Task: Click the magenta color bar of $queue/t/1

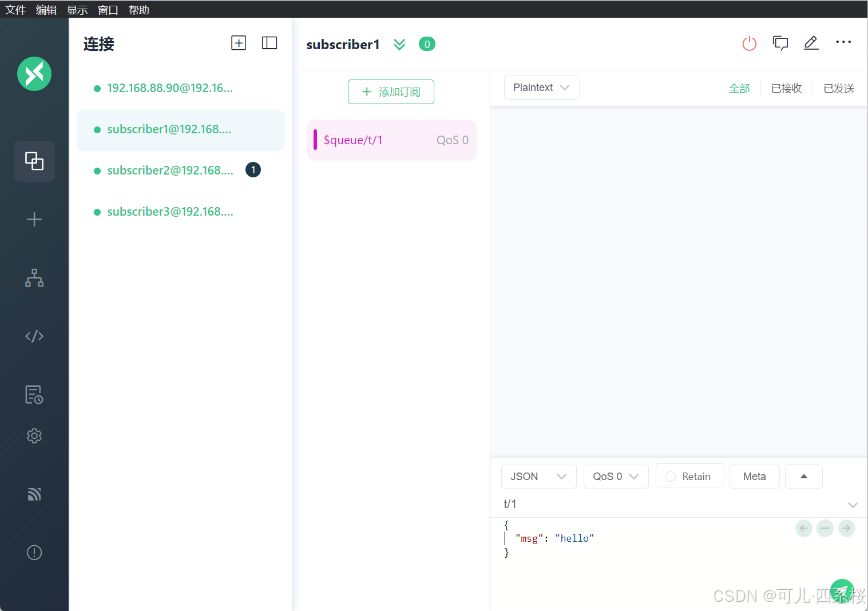Action: tap(315, 140)
